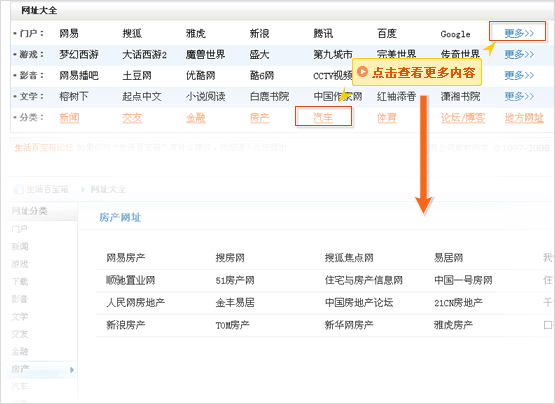This screenshot has width=555, height=404.
Task: Open the 酷6网 video link
Action: pos(262,75)
